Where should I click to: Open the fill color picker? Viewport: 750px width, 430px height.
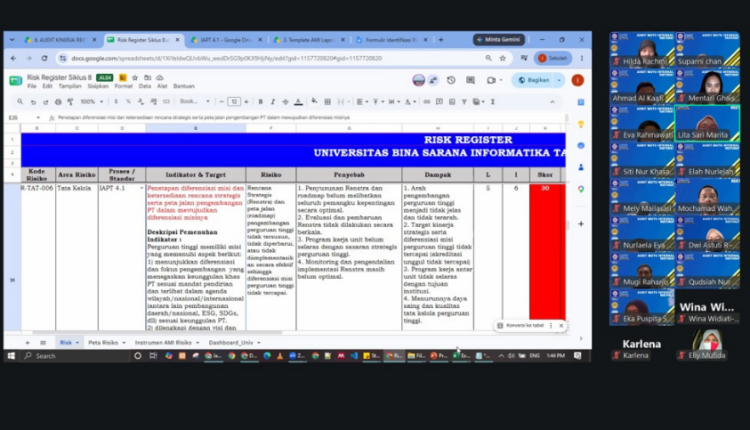(314, 101)
